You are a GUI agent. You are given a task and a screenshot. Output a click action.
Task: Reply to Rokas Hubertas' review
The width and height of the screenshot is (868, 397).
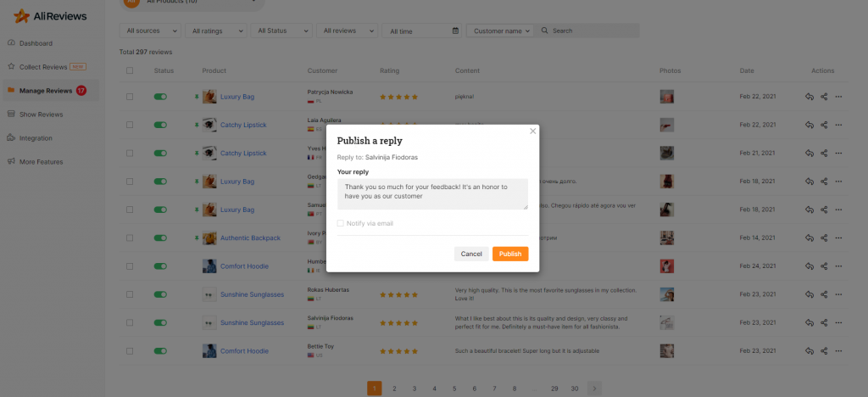pos(810,294)
